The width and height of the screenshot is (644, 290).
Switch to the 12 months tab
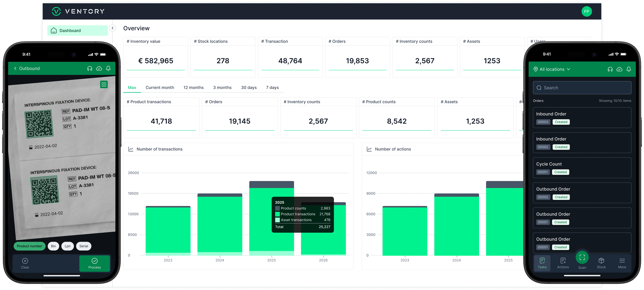[193, 88]
